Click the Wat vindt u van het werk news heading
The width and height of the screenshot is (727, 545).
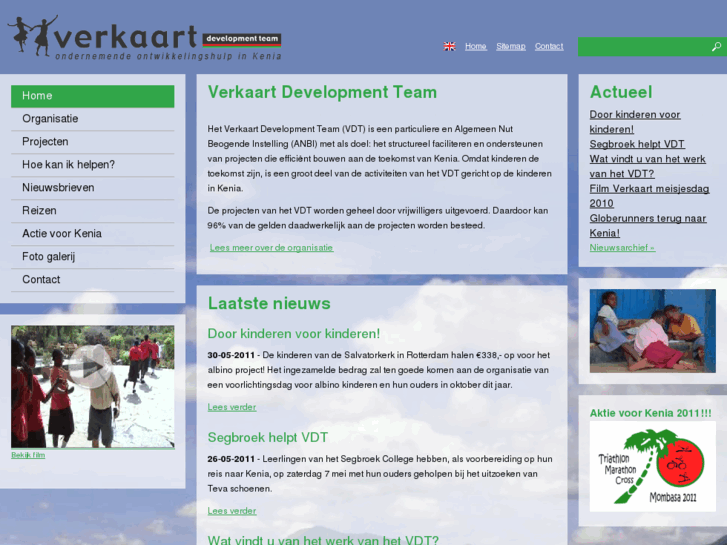[x=323, y=540]
